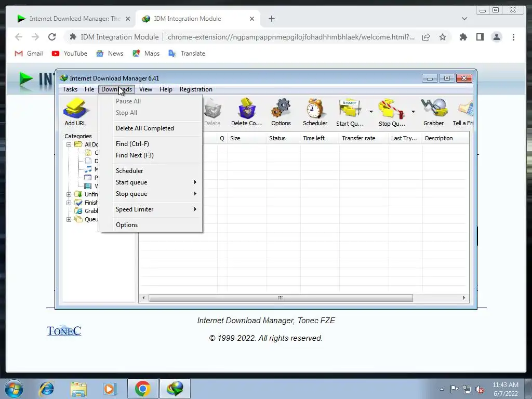Expand Stop queue submenu
This screenshot has width=532, height=399.
click(x=150, y=194)
